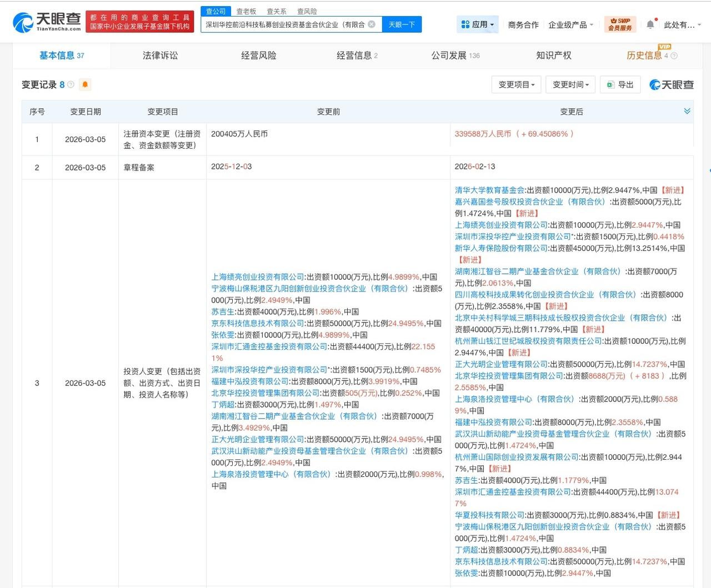Select the 基本信息 tab
Viewport: 711px width, 588px height.
(x=62, y=56)
